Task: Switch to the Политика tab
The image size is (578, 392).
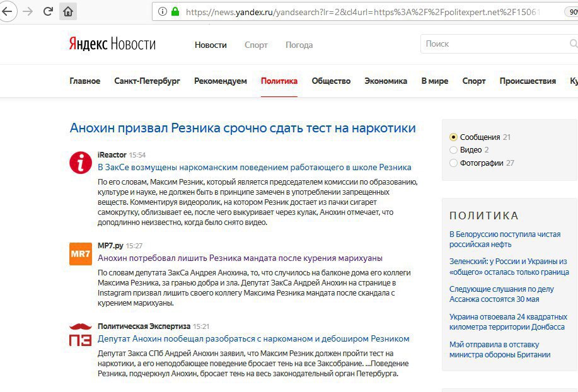Action: 279,81
